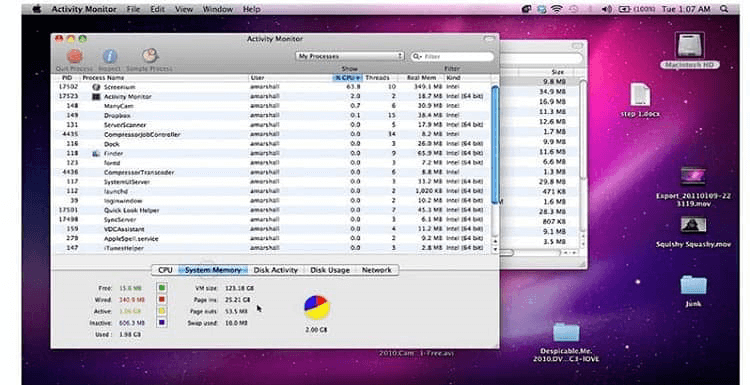Click the Finder icon in process list
The image size is (750, 385).
click(x=96, y=154)
